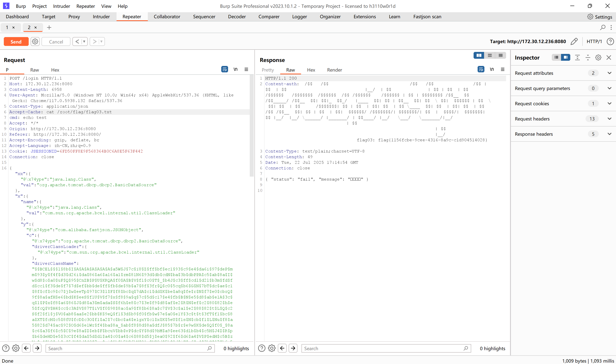Toggle non-printable characters in Response pane

click(492, 69)
